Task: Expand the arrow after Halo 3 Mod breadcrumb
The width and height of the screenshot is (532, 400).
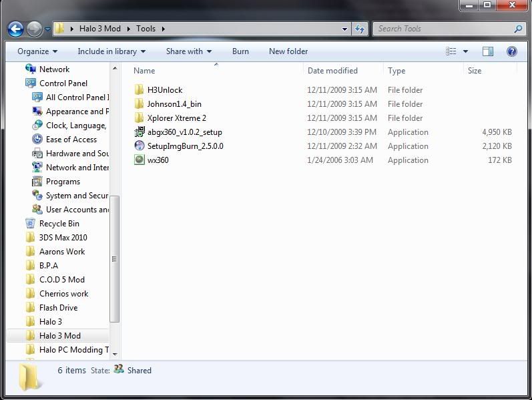Action: tap(129, 29)
